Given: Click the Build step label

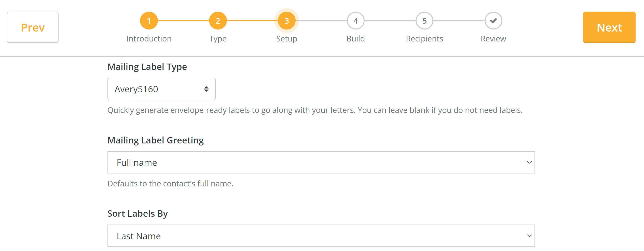Looking at the screenshot, I should pyautogui.click(x=355, y=39).
